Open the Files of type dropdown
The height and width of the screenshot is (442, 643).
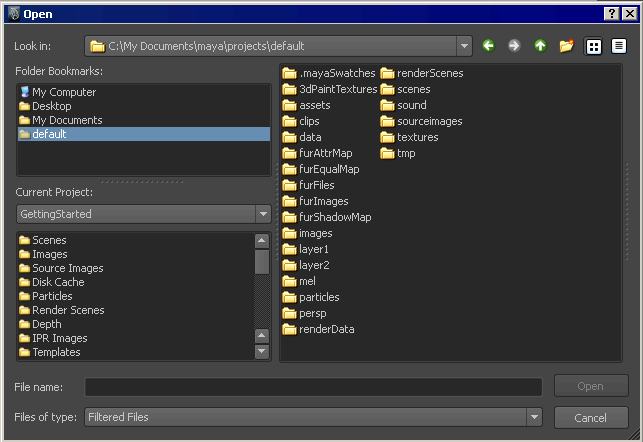click(534, 417)
